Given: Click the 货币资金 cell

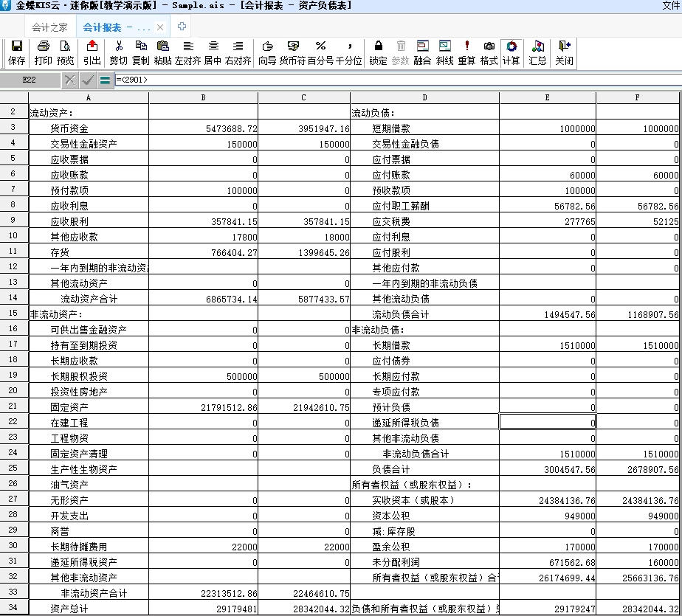Looking at the screenshot, I should pos(89,128).
